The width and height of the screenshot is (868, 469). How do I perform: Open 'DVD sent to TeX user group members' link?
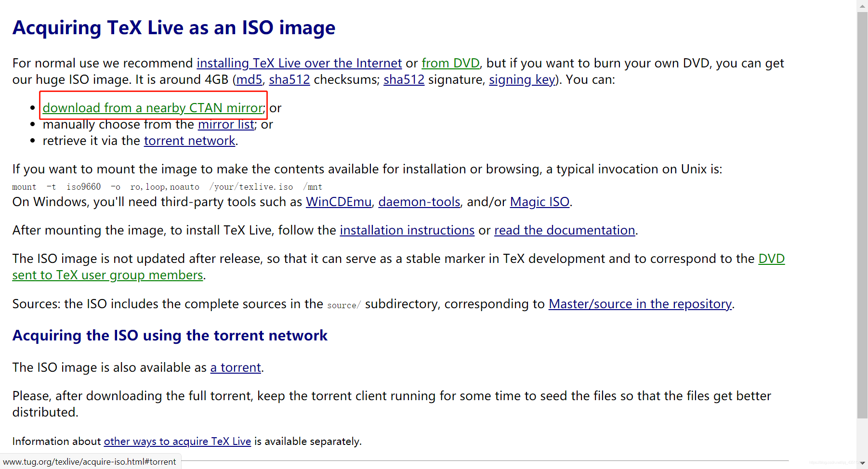tap(107, 275)
